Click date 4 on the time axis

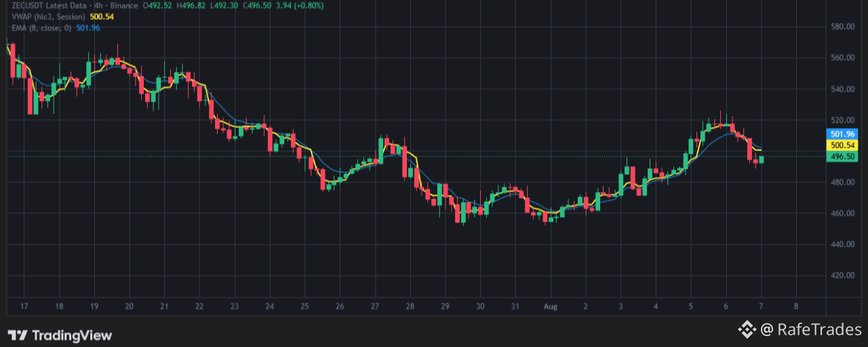(656, 306)
